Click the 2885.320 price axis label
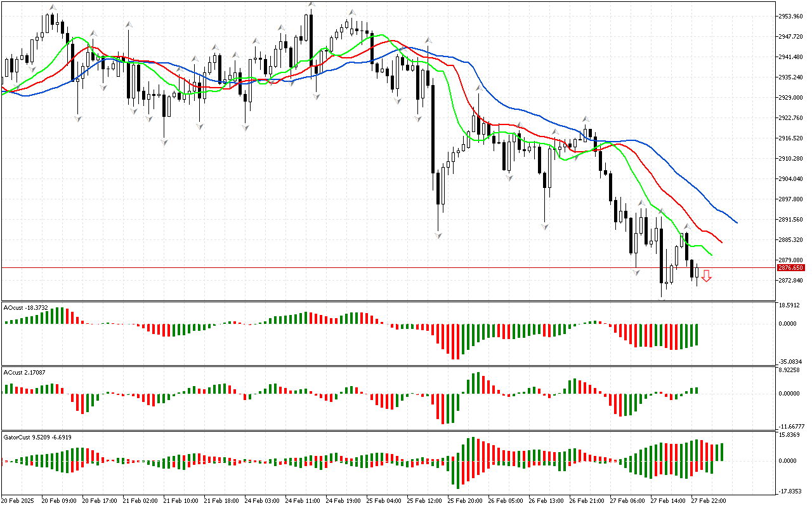Image resolution: width=812 pixels, height=508 pixels. (791, 239)
